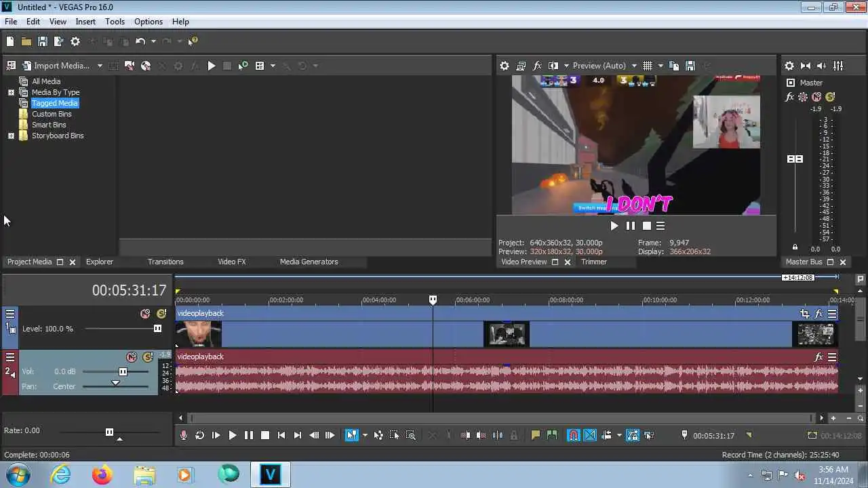868x488 pixels.
Task: Enable Auto Preview in Project Media
Action: pyautogui.click(x=243, y=66)
